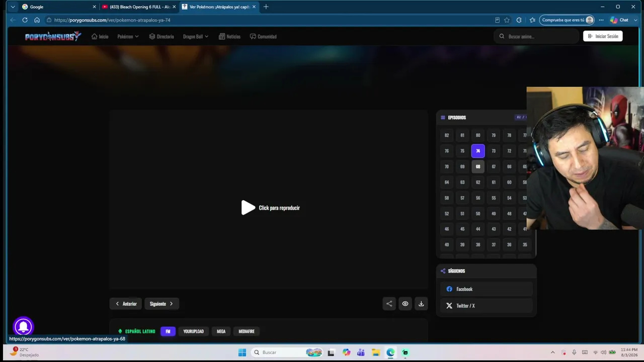Open the reading view icon

(497, 20)
